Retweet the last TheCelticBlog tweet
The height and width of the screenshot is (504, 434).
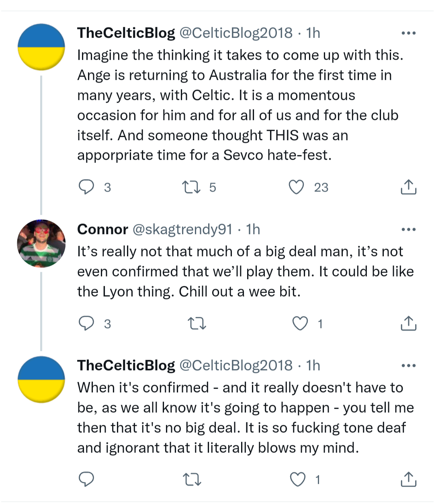(x=192, y=479)
